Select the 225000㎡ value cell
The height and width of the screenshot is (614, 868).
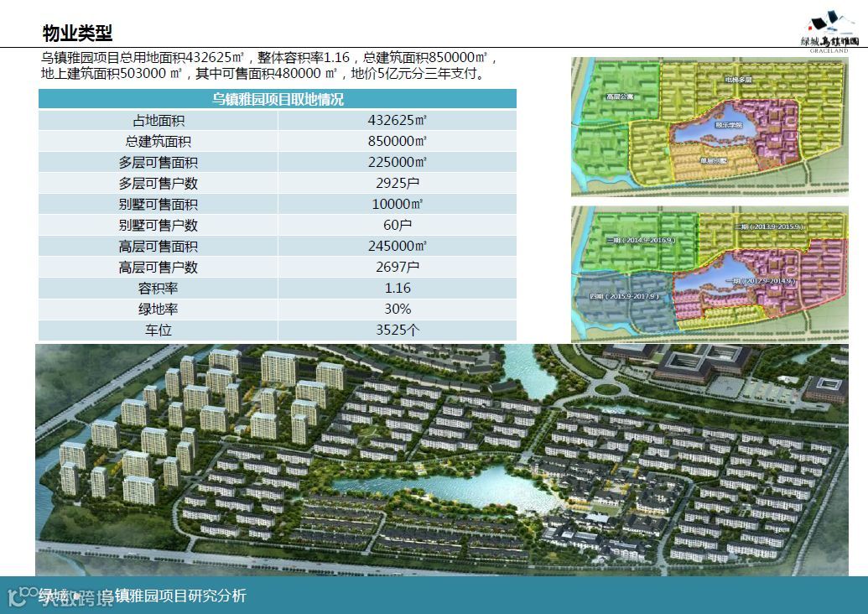(398, 162)
